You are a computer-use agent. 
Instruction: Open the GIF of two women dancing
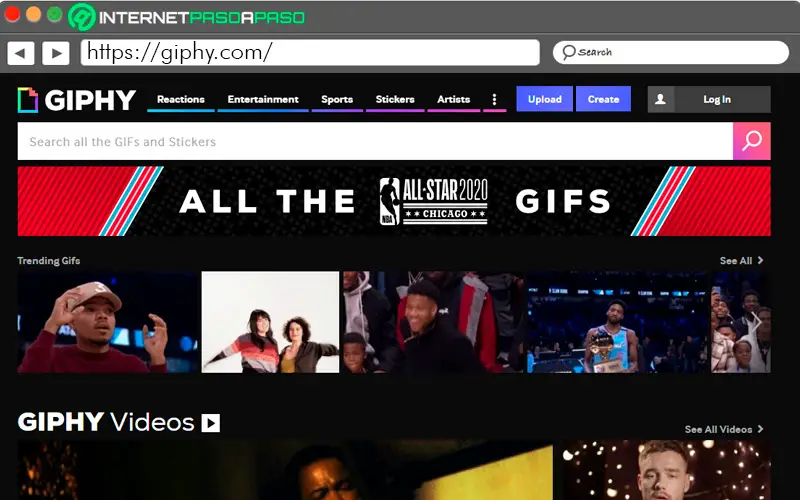tap(270, 322)
